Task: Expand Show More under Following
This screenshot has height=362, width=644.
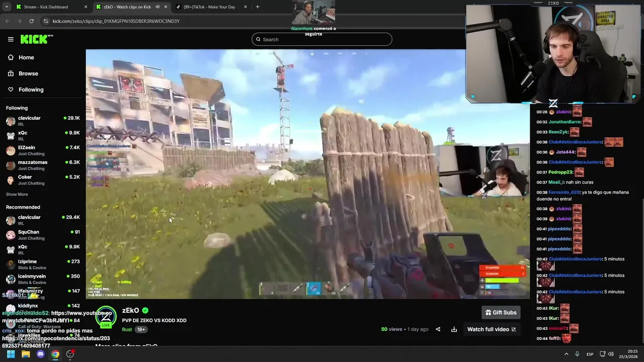Action: tap(17, 194)
